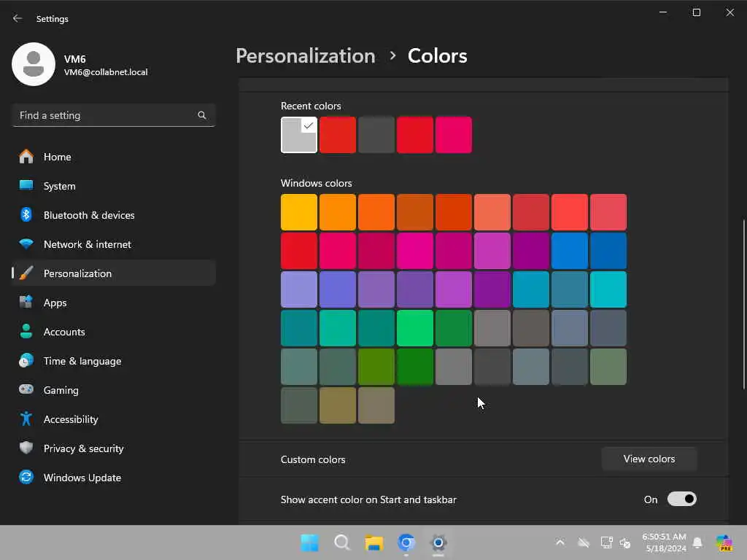Pick the dark gray recent color
747x560 pixels.
click(x=376, y=135)
